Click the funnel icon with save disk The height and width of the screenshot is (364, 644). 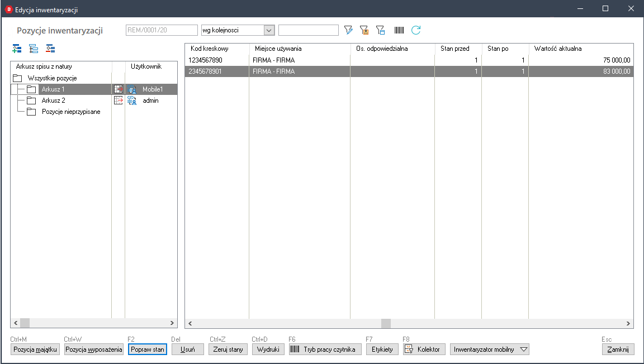(364, 30)
